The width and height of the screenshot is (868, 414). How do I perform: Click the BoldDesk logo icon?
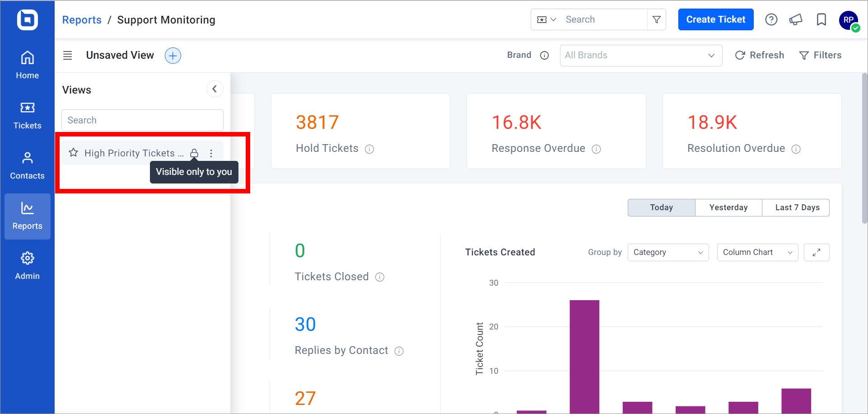pyautogui.click(x=27, y=20)
